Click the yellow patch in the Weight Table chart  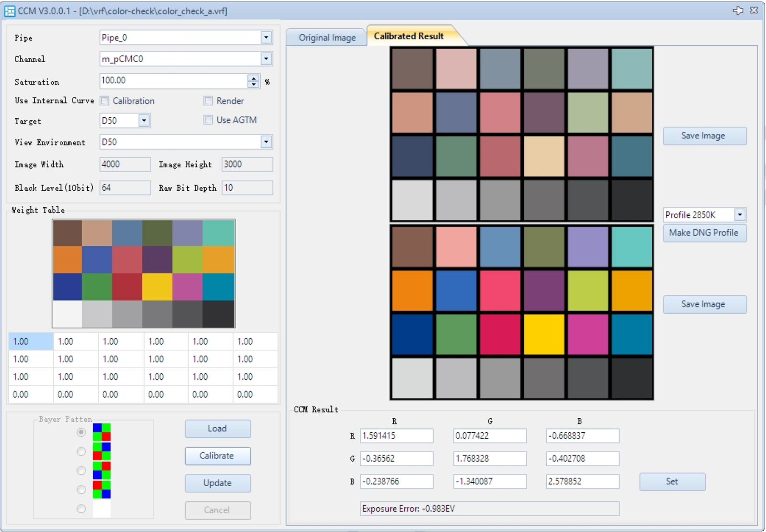157,287
